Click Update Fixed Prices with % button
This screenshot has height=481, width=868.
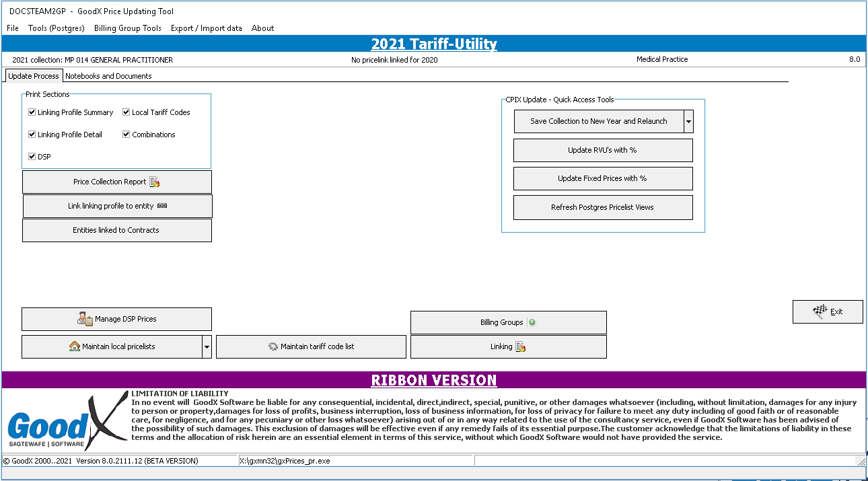click(x=603, y=178)
